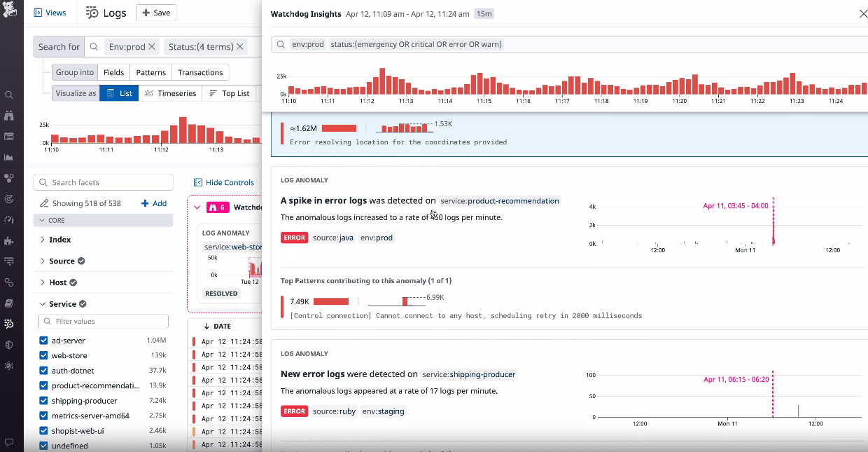Uncheck the auth-dotnet service checkbox
868x452 pixels.
coord(43,371)
